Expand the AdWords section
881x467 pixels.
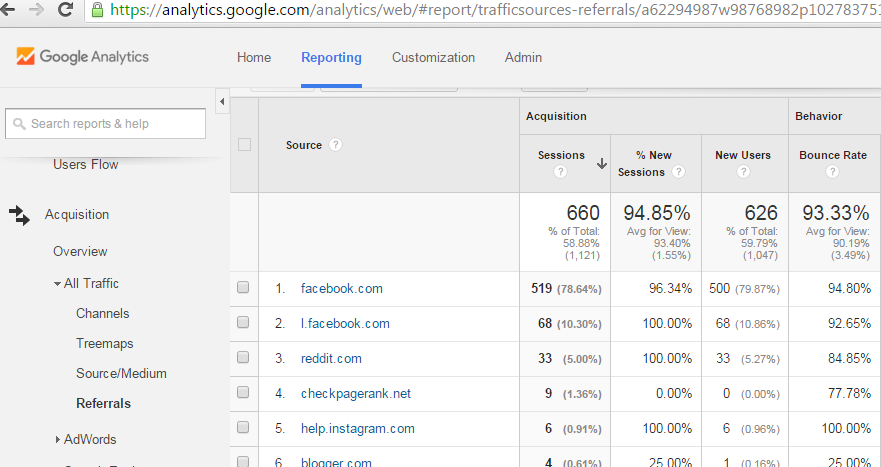57,439
